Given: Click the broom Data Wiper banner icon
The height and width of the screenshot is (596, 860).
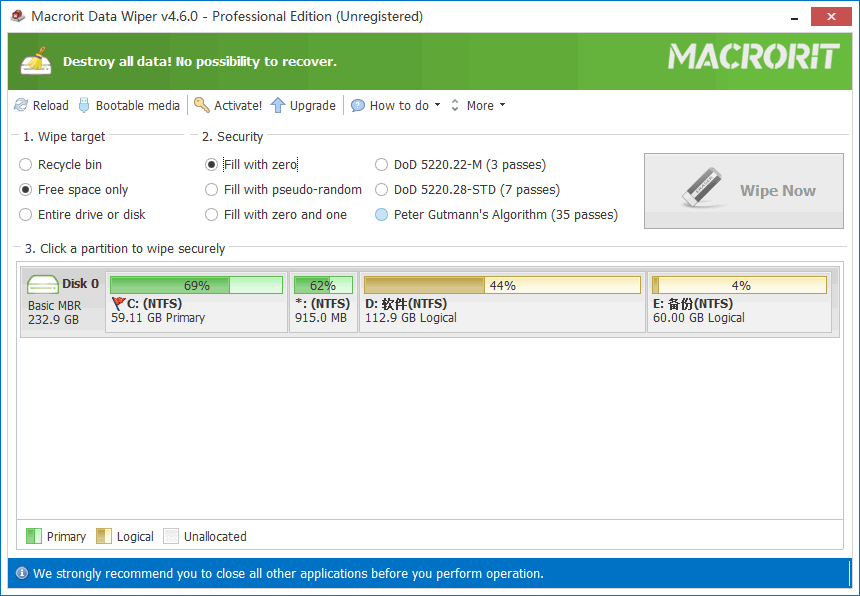Looking at the screenshot, I should (37, 61).
